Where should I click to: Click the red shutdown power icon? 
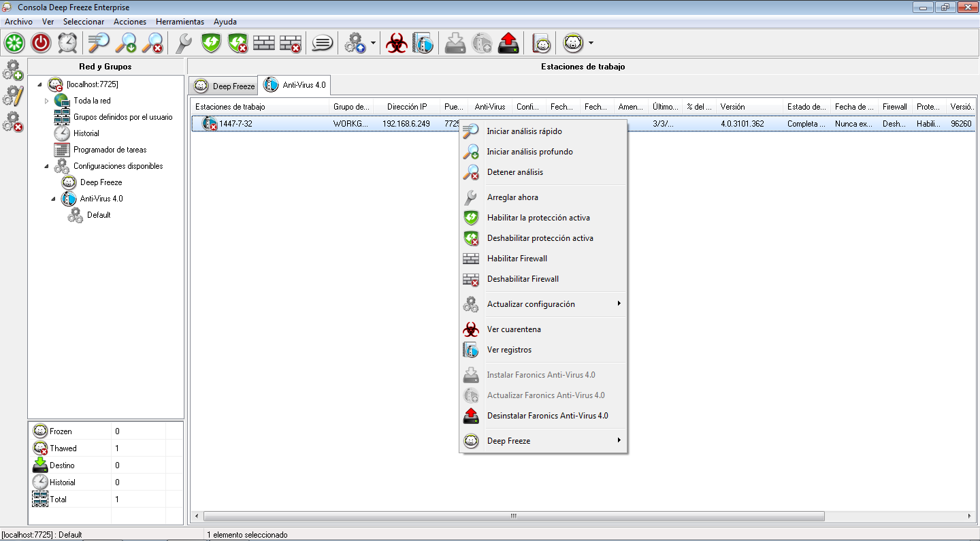coord(41,44)
